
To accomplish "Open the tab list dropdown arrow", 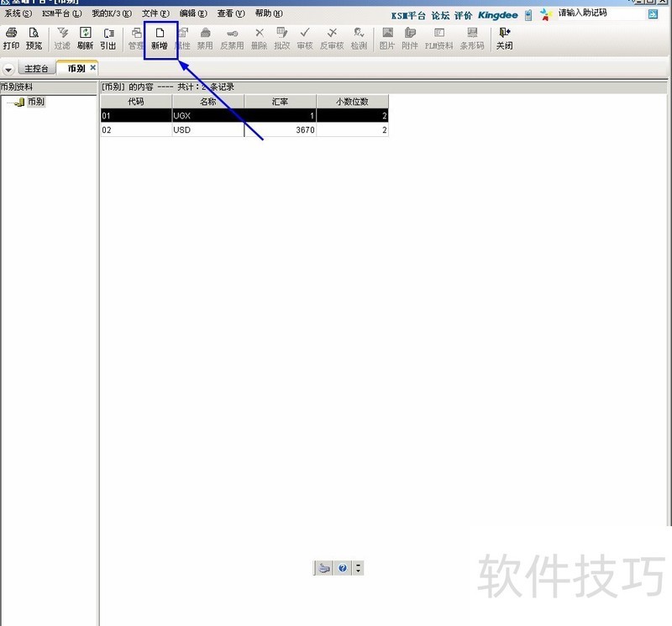I will (8, 69).
